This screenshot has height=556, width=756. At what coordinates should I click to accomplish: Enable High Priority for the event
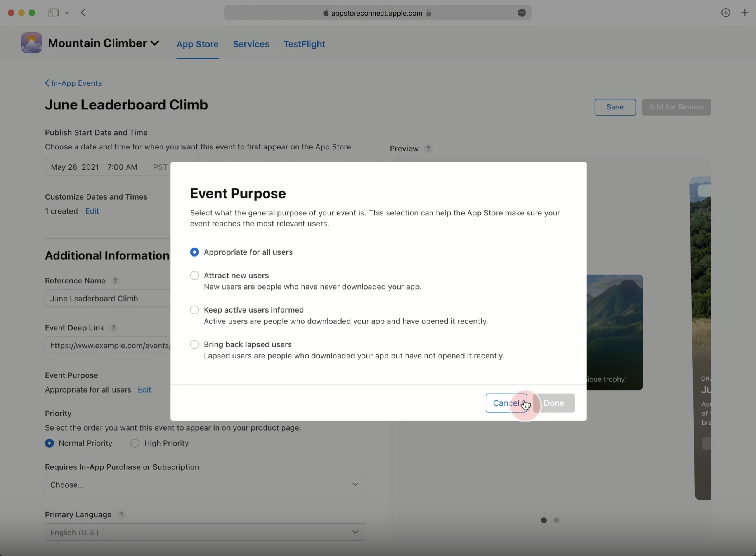tap(135, 443)
